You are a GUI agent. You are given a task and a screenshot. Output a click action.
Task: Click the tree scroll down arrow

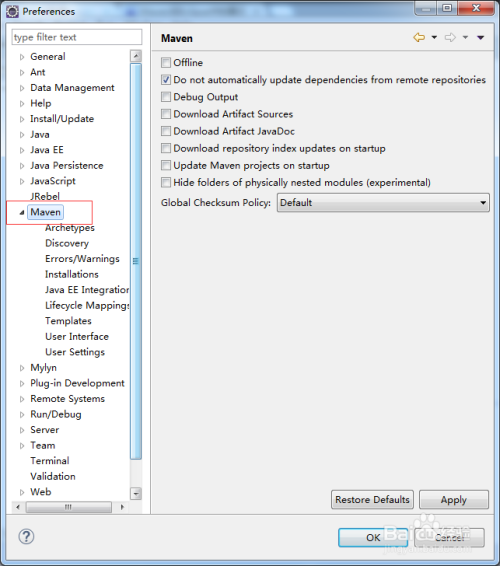pos(136,493)
